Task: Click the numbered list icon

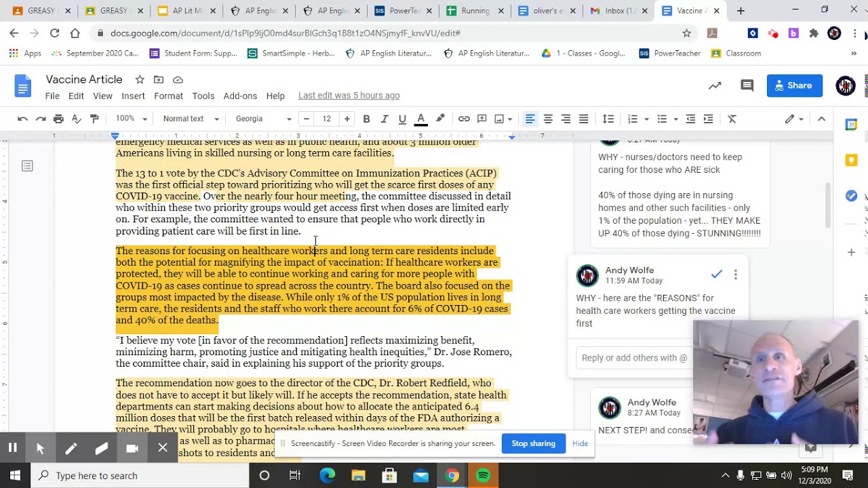Action: click(x=633, y=119)
